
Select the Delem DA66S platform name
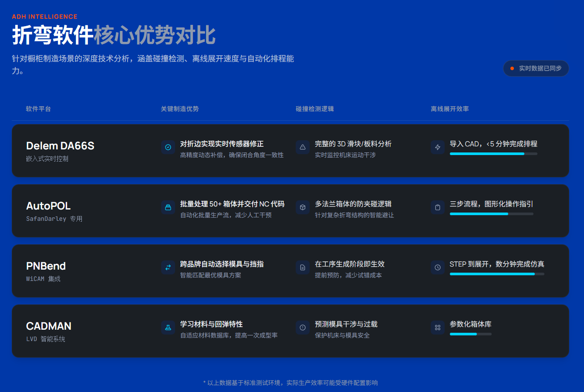click(x=60, y=146)
